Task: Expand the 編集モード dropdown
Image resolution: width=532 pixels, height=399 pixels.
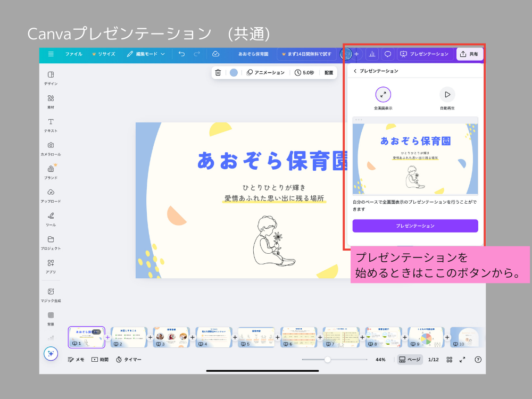Action: 146,54
